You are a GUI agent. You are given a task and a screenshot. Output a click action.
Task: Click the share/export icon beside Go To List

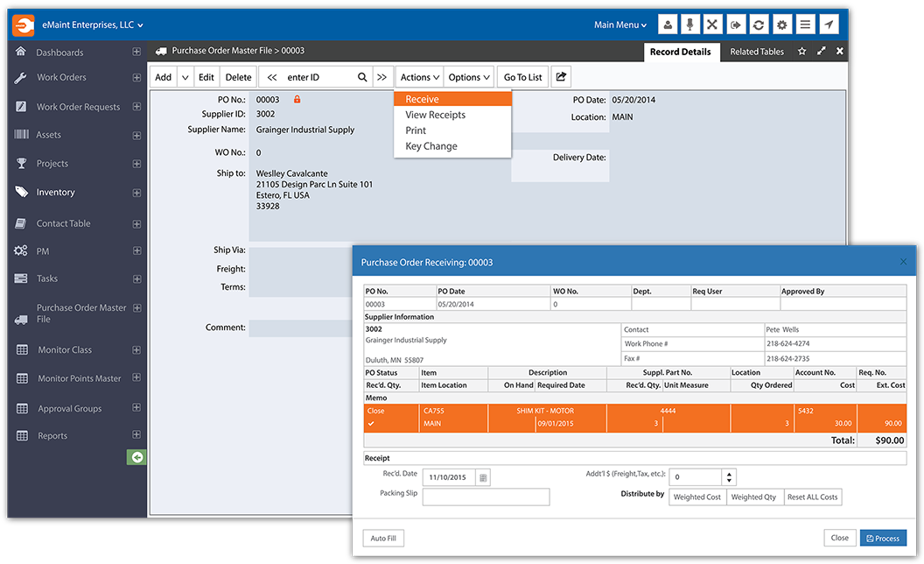(x=561, y=77)
